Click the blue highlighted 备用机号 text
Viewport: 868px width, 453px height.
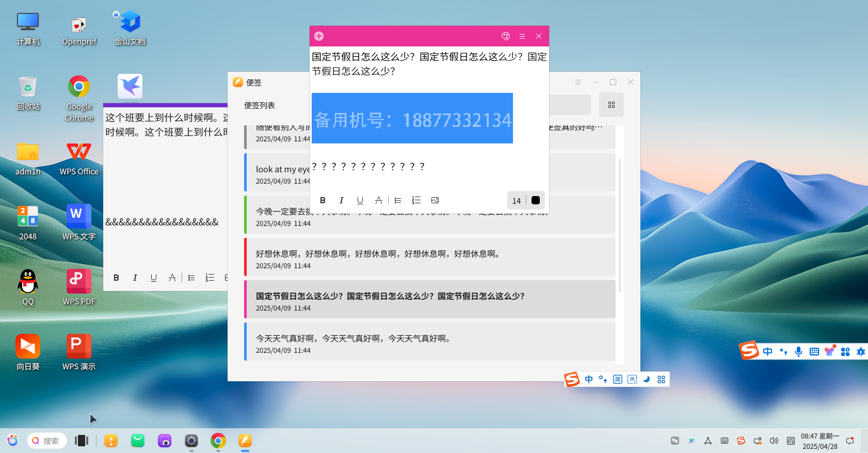412,119
